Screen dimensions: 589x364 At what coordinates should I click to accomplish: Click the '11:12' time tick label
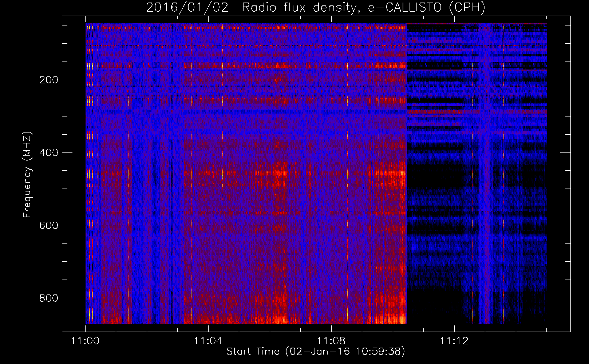pyautogui.click(x=454, y=341)
